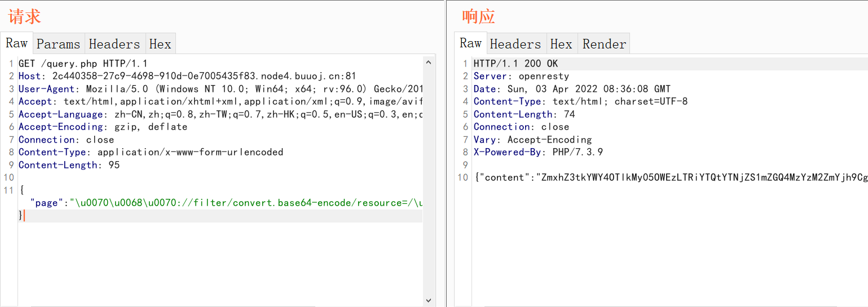
Task: Click the "page" JSON parameter line
Action: tap(226, 203)
